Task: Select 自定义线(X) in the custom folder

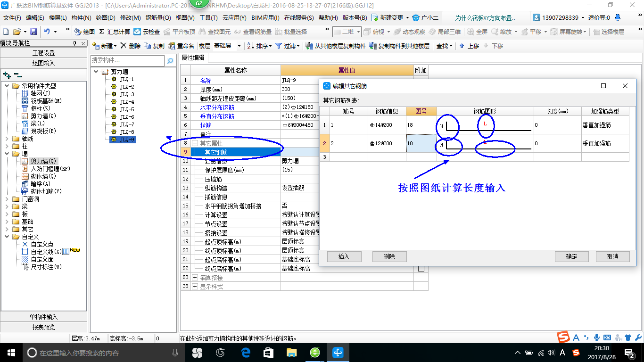Action: point(41,252)
